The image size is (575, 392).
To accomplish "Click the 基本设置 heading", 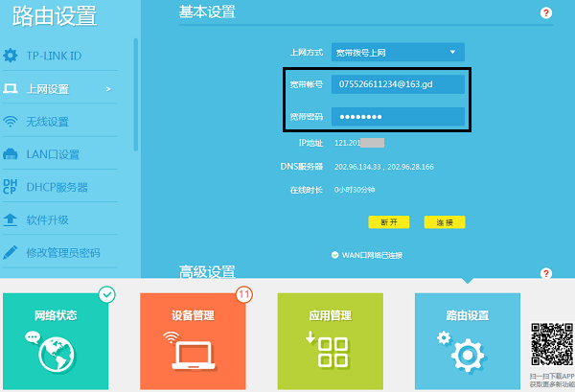I will 207,12.
